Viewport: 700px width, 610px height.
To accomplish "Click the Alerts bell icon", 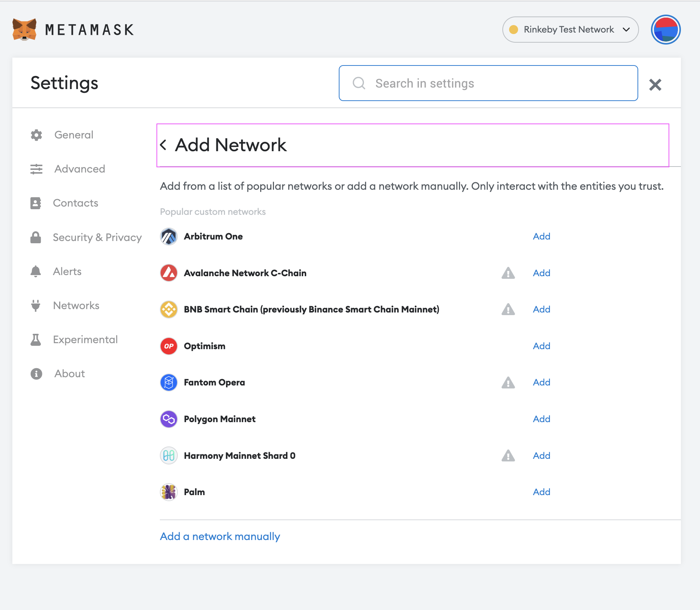I will [x=36, y=271].
